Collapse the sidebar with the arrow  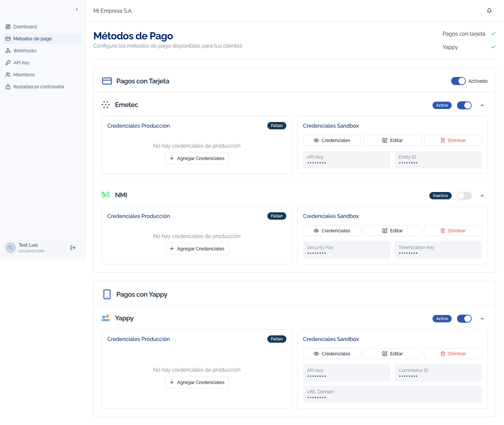pyautogui.click(x=77, y=9)
